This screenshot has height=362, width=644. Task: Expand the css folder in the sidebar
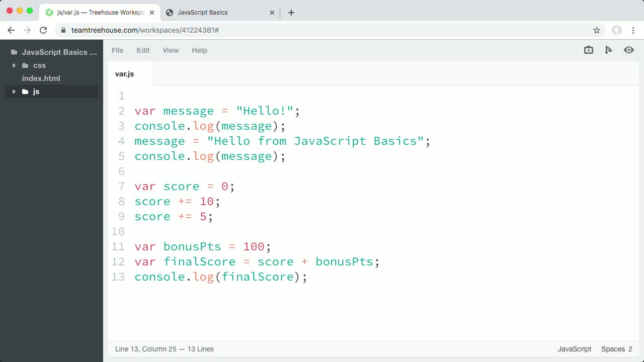pyautogui.click(x=14, y=65)
